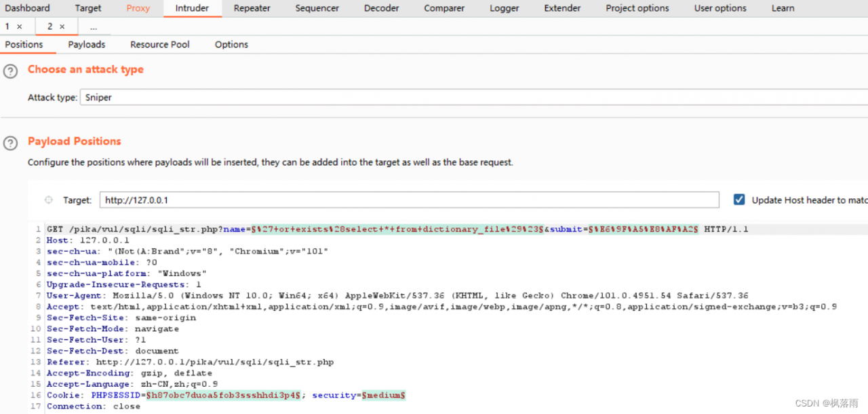The image size is (868, 414).
Task: Open the Dashboard tab
Action: [27, 8]
